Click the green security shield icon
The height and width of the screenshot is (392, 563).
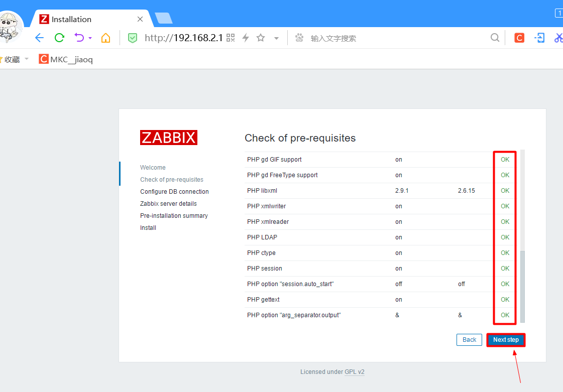(x=133, y=38)
